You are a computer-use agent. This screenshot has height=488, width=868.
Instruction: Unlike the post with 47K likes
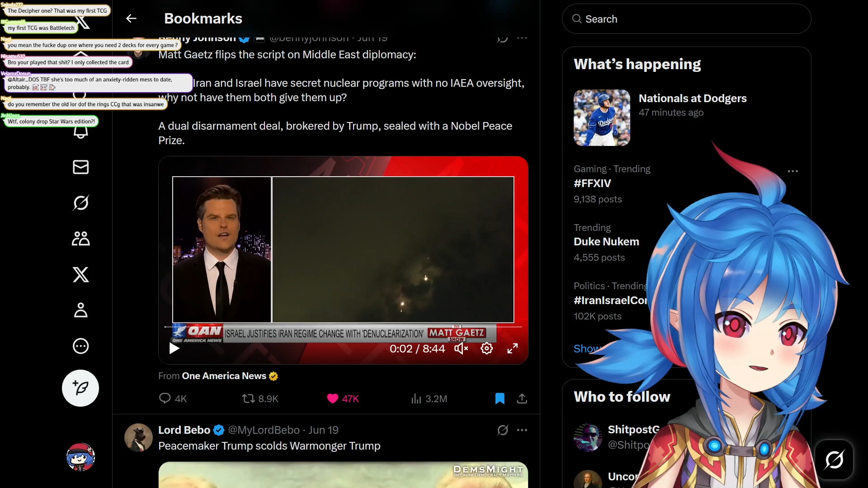pyautogui.click(x=333, y=399)
